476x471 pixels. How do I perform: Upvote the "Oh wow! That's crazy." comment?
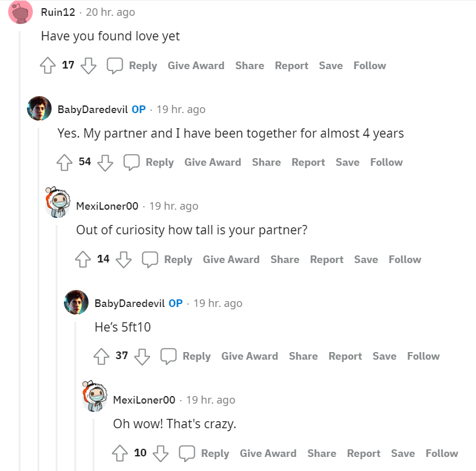click(120, 453)
